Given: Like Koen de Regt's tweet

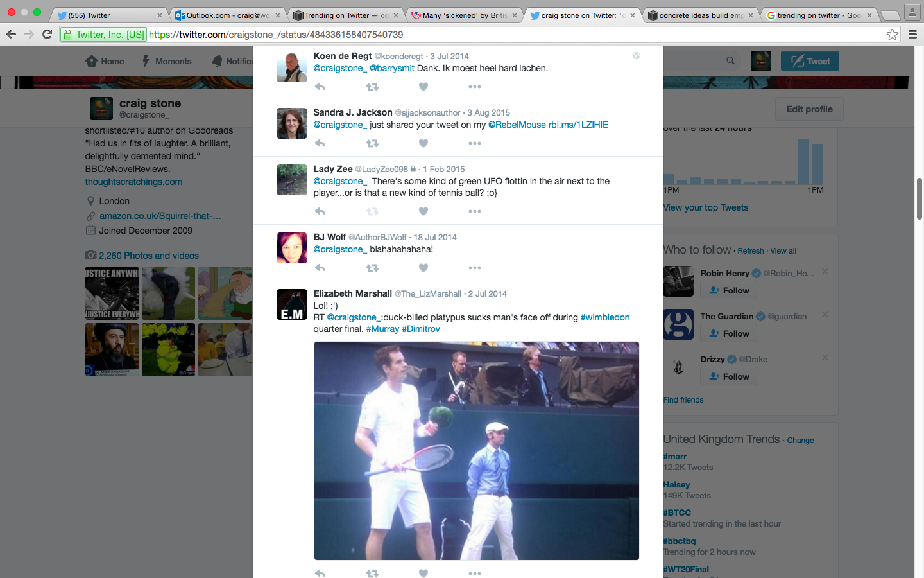Looking at the screenshot, I should [x=424, y=87].
